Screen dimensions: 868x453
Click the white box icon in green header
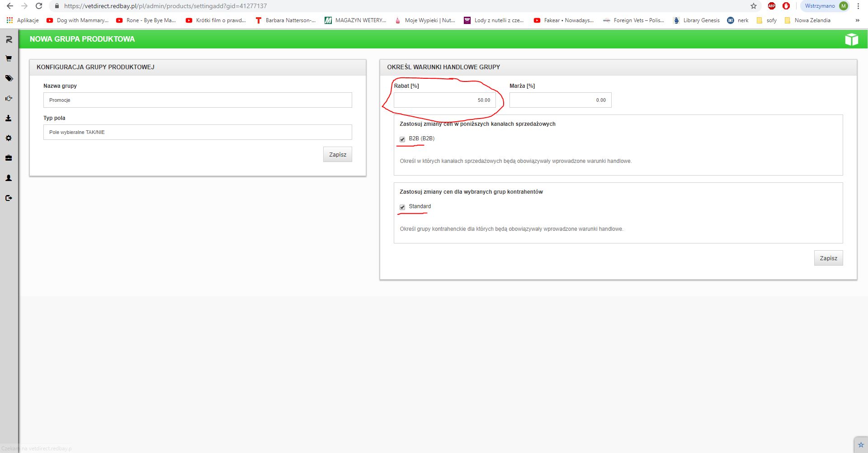851,39
